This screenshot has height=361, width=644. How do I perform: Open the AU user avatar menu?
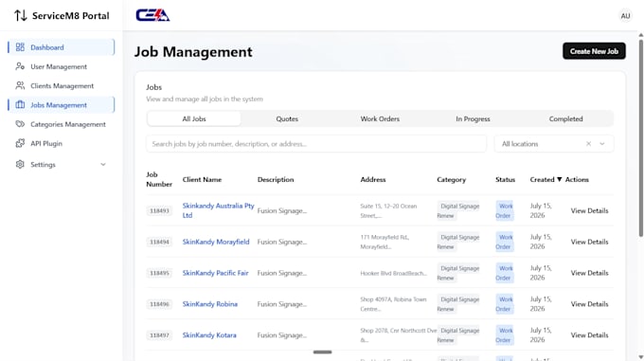[x=625, y=15]
